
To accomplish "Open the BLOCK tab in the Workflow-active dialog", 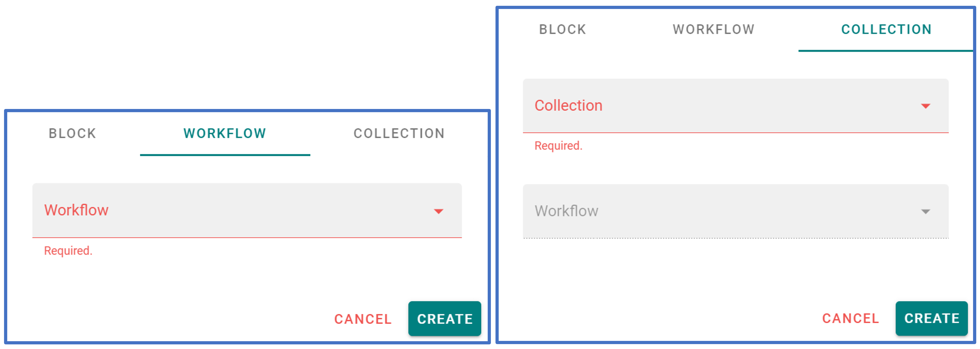I will click(72, 134).
